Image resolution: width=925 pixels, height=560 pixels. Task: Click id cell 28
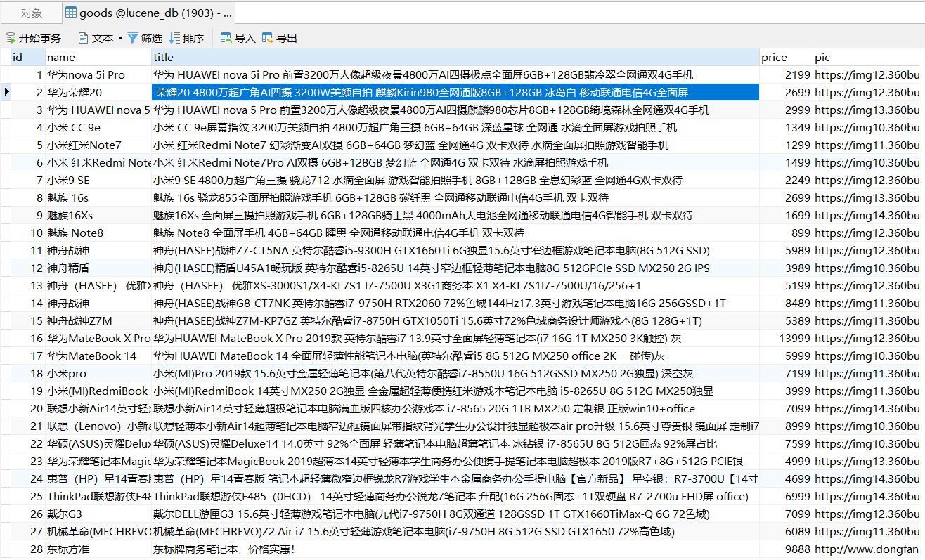pyautogui.click(x=28, y=549)
